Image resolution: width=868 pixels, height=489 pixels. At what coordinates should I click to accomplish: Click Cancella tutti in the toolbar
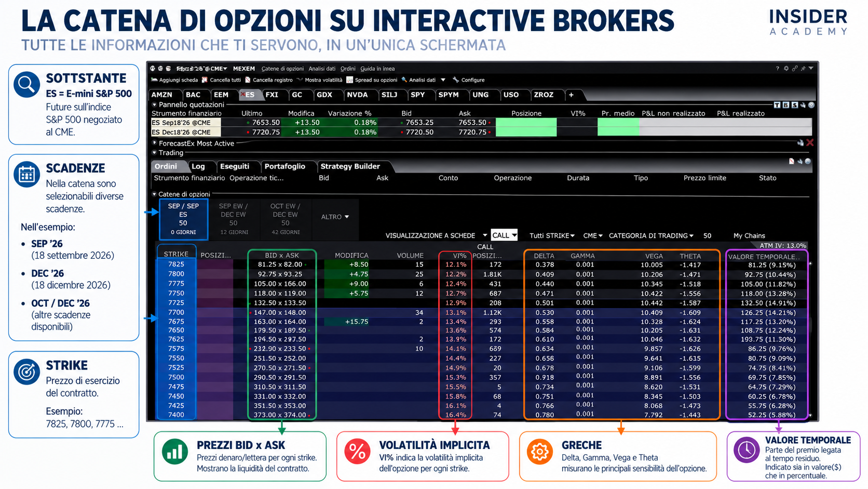[221, 80]
